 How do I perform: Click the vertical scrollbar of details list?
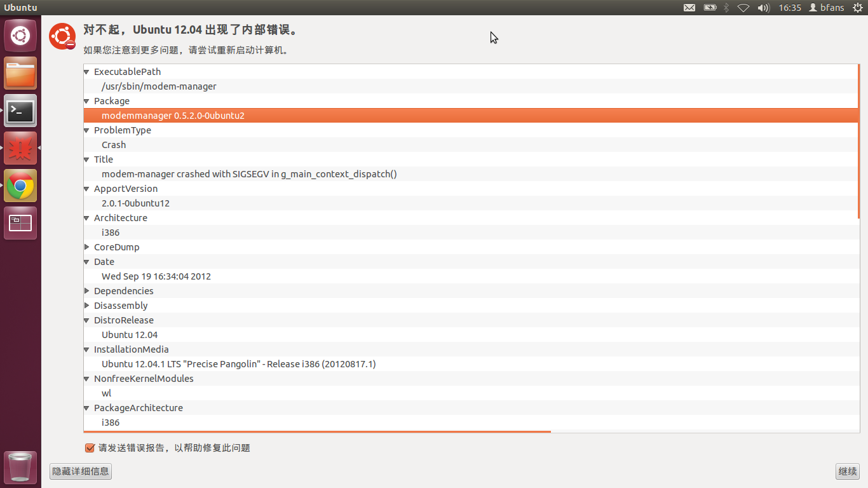click(858, 141)
